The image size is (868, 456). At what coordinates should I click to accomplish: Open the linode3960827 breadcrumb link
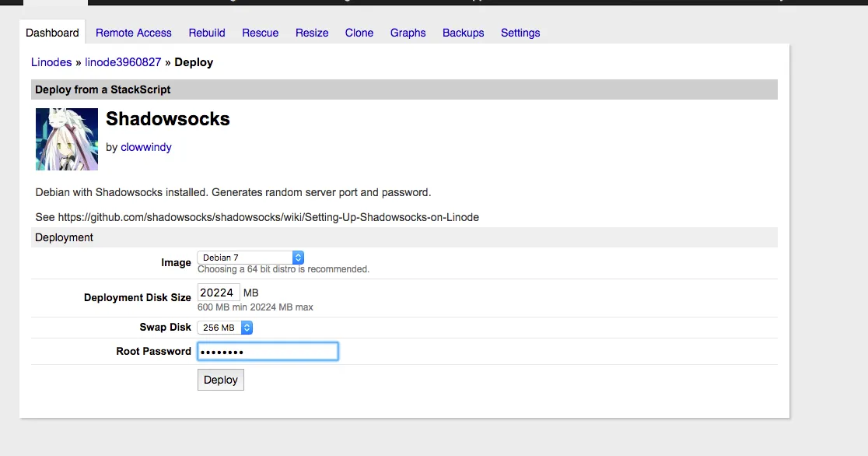[x=123, y=62]
